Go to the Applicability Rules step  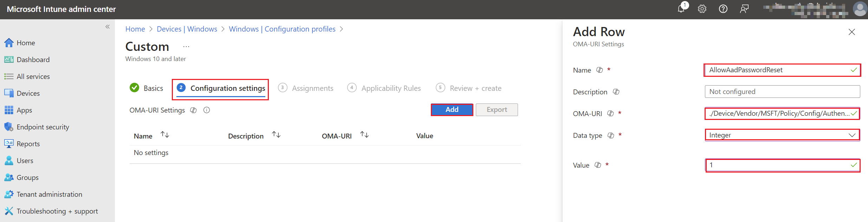[x=384, y=88]
